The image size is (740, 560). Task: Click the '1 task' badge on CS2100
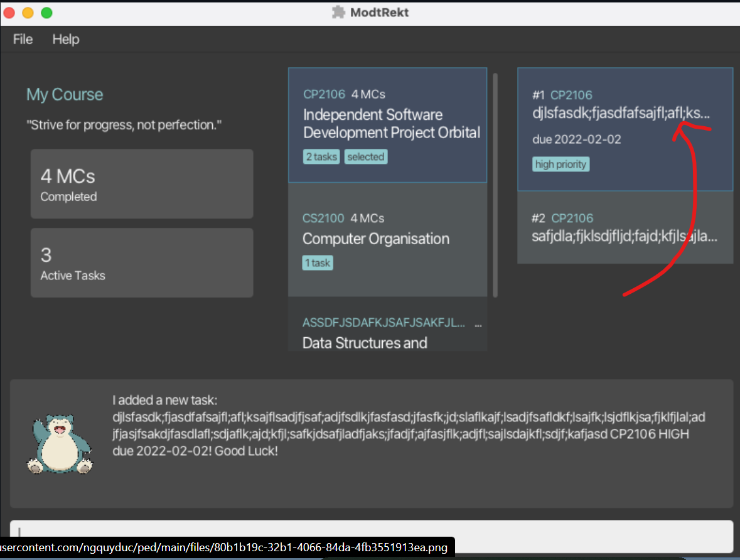[x=318, y=262]
